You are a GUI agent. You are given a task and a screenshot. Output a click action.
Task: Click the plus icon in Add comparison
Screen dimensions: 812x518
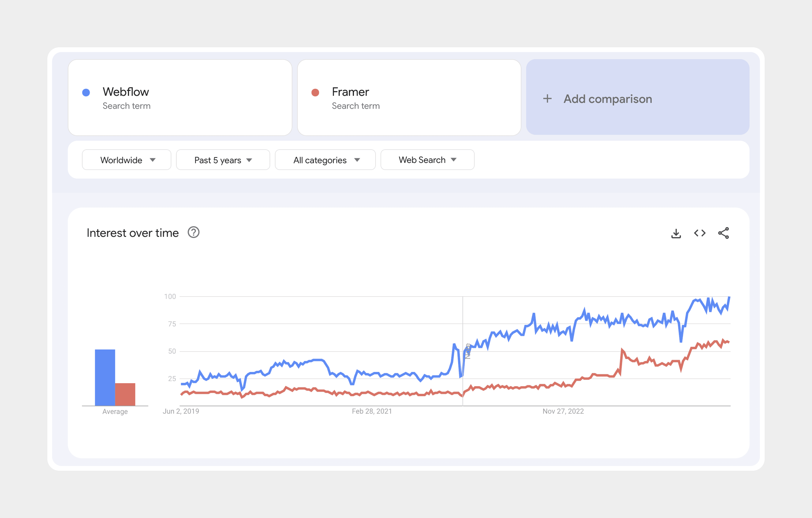[x=547, y=99]
